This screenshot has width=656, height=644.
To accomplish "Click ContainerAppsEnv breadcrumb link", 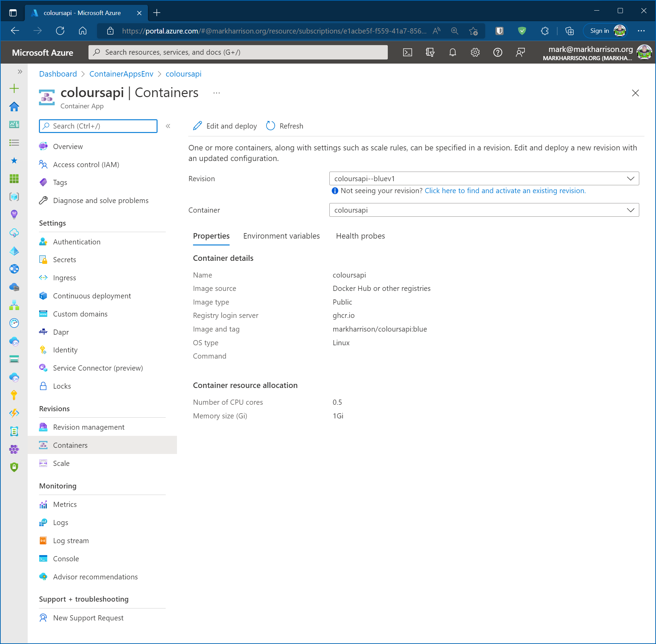I will 121,74.
